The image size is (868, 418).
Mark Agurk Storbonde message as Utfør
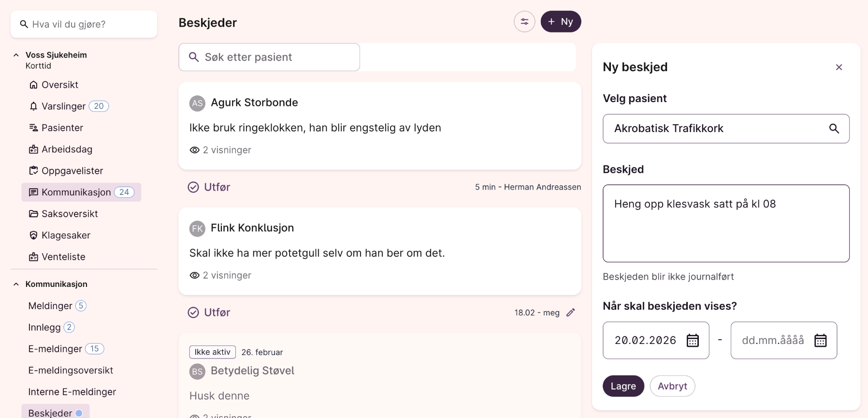(x=209, y=187)
